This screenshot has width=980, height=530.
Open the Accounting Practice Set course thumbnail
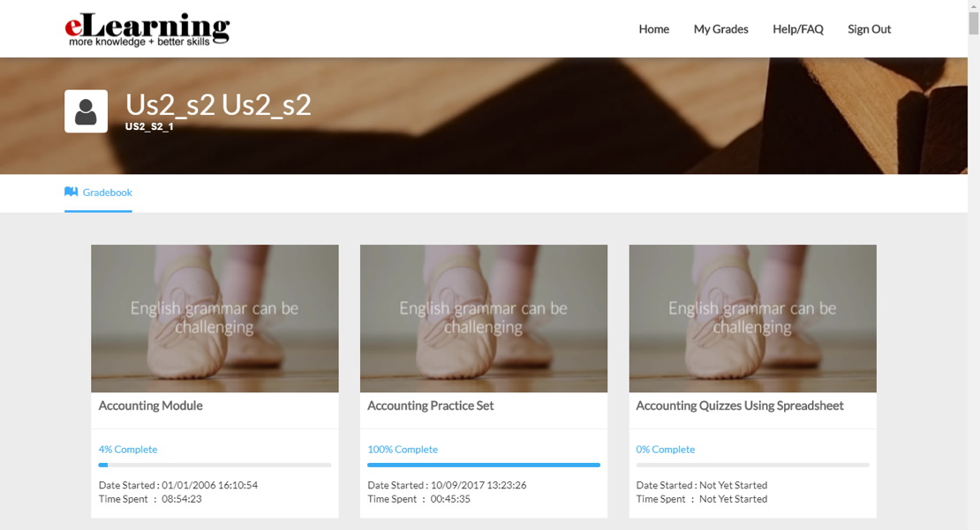click(483, 318)
